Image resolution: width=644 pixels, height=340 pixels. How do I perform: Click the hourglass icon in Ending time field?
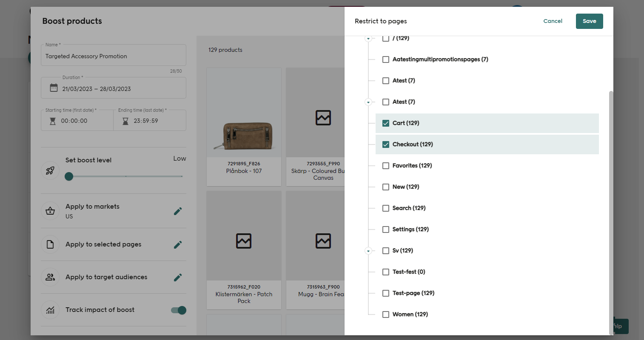point(125,121)
